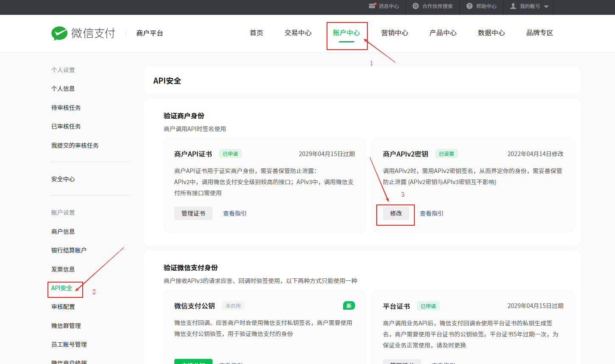Go to the 首页 tab
The width and height of the screenshot is (615, 364).
click(256, 33)
